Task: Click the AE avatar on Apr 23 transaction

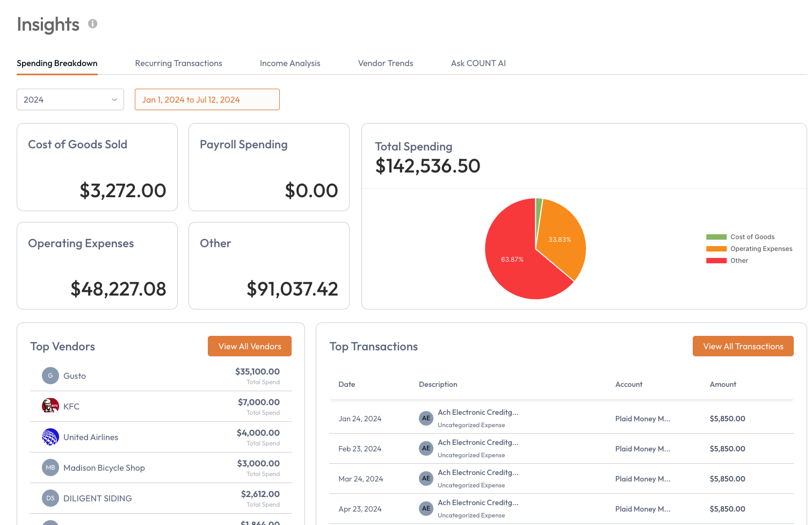Action: coord(426,508)
